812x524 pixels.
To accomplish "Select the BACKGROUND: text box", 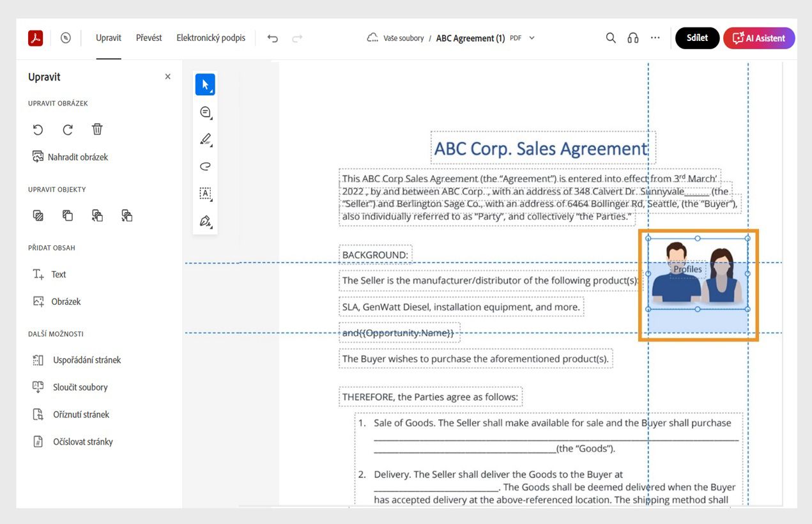I will tap(375, 255).
